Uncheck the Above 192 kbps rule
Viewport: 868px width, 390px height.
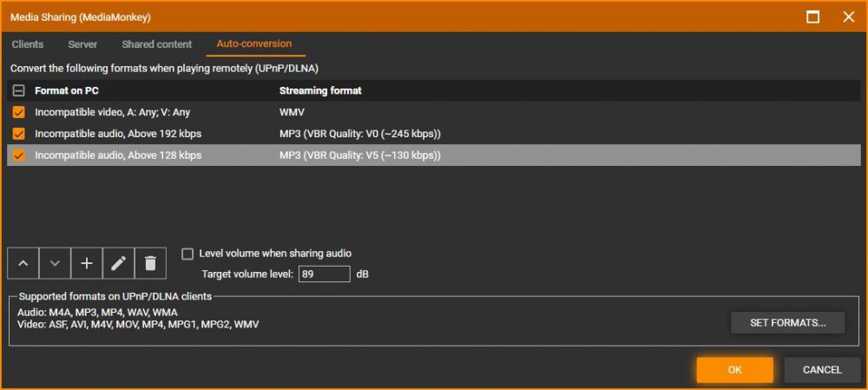click(x=19, y=134)
